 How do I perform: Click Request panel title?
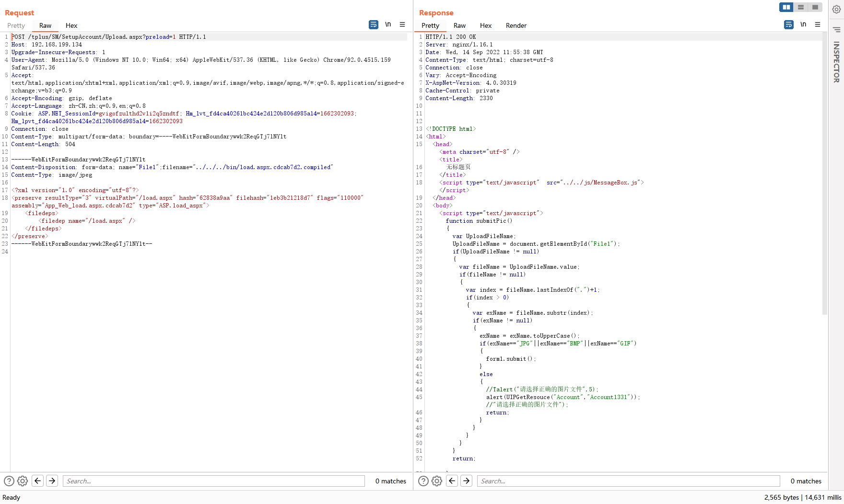click(x=19, y=13)
